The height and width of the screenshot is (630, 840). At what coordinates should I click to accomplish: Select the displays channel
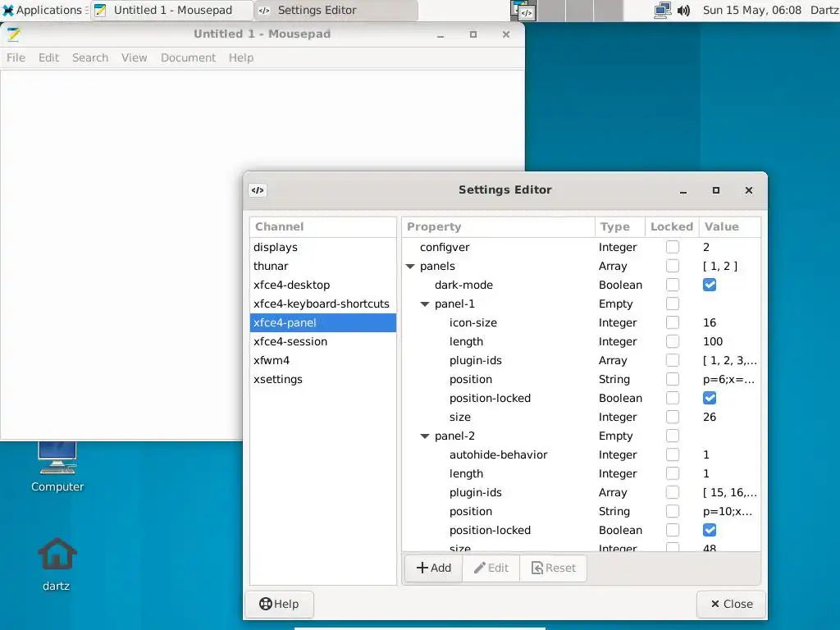[323, 247]
